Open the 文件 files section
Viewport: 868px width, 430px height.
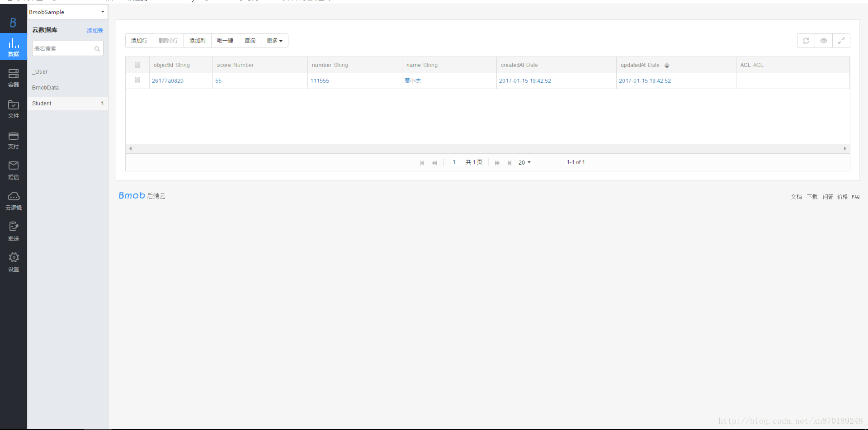tap(14, 109)
